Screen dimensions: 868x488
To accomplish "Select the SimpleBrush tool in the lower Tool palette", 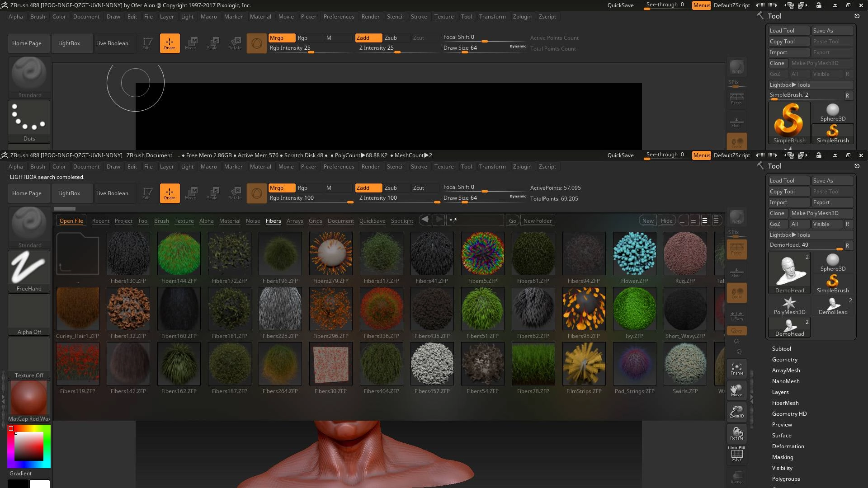I will [833, 284].
